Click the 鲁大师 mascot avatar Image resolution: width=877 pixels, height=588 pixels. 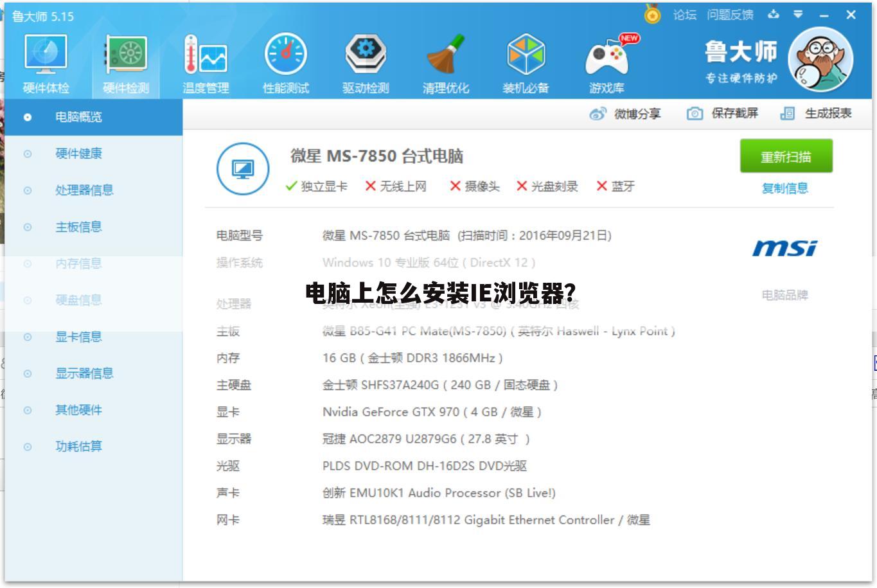[x=820, y=59]
